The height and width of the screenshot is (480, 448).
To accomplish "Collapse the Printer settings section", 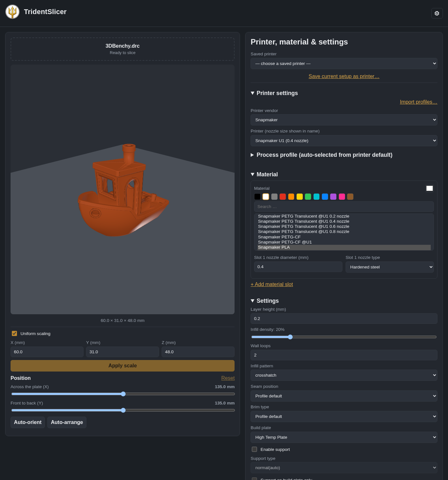I will pyautogui.click(x=274, y=93).
